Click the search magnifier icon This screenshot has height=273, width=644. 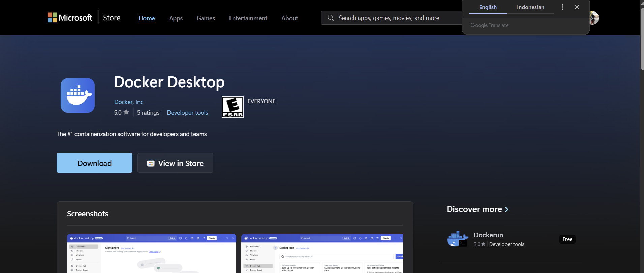(331, 18)
